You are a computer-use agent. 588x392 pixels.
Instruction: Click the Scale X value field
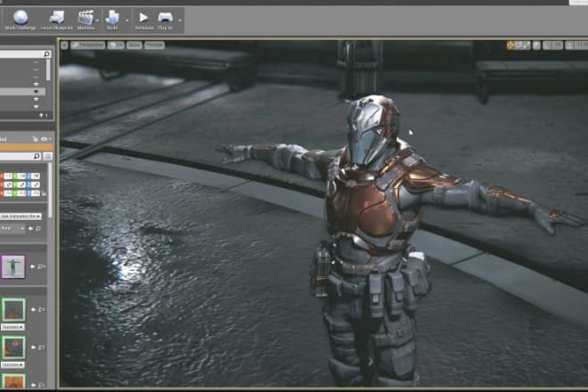(x=8, y=193)
